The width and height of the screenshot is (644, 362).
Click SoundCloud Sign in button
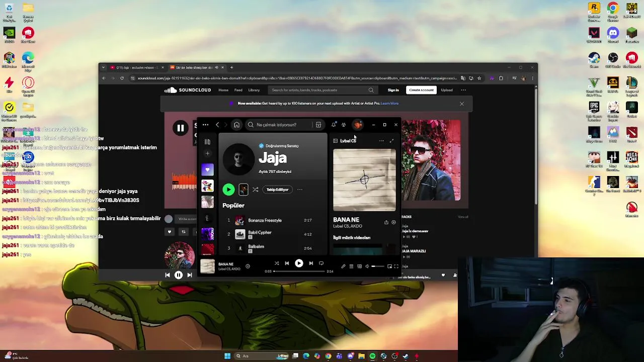click(x=393, y=90)
